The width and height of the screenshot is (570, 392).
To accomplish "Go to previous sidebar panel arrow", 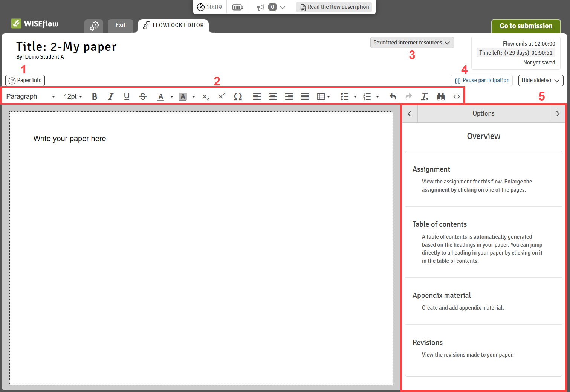I will coord(410,114).
